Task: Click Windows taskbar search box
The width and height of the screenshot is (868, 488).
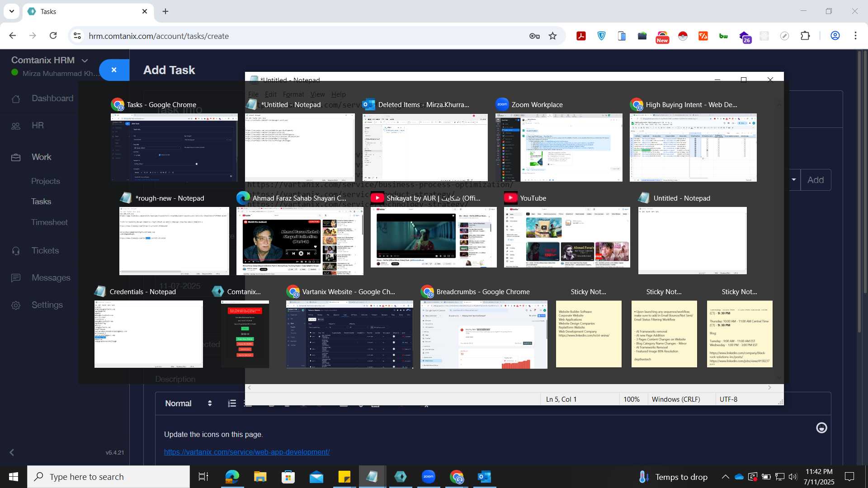Action: pyautogui.click(x=108, y=477)
